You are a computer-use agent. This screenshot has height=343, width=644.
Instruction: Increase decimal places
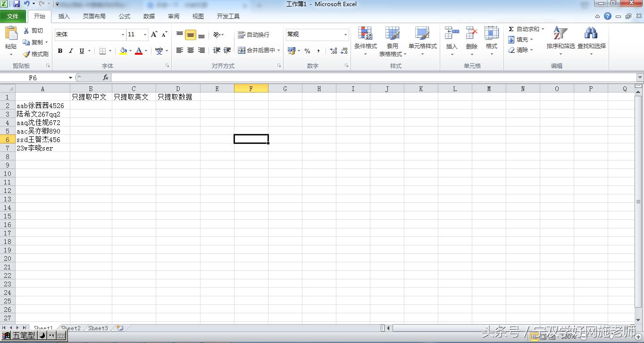tap(333, 51)
